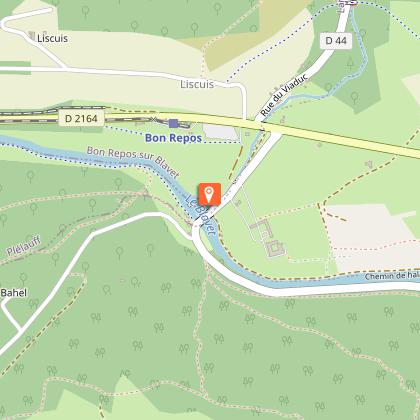420x420 pixels.
Task: Select the Bon Repos station square icon
Action: [x=173, y=123]
